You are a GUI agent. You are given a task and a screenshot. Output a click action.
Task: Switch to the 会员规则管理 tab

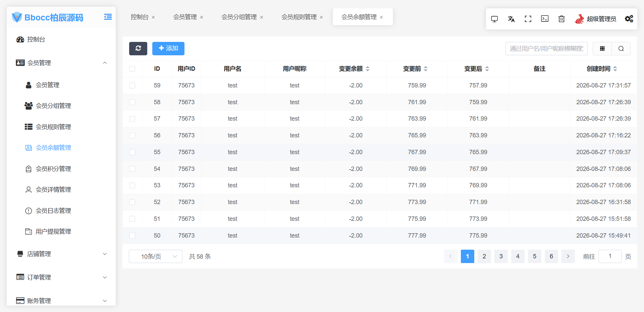point(299,17)
